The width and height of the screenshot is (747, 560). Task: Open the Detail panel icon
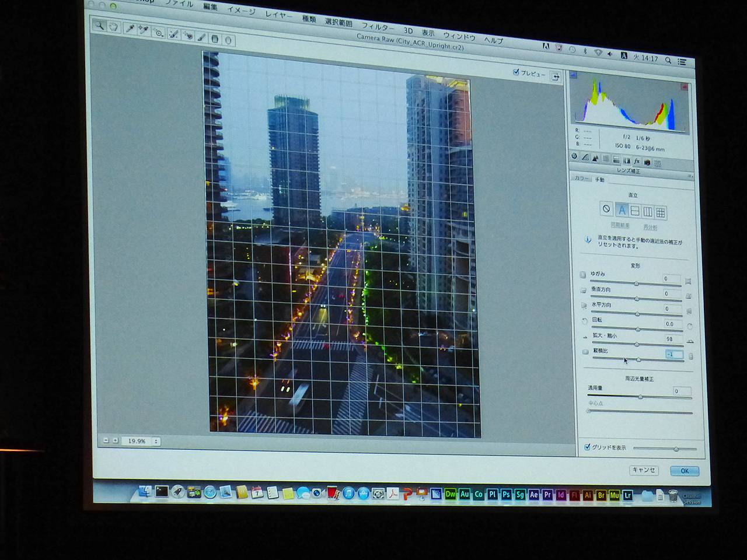[595, 158]
